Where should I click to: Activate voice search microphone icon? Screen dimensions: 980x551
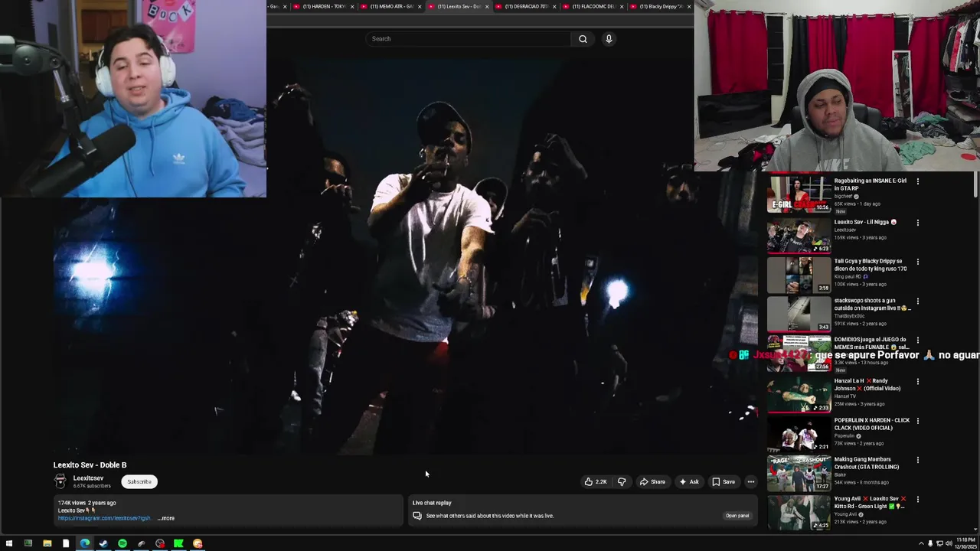(x=609, y=39)
